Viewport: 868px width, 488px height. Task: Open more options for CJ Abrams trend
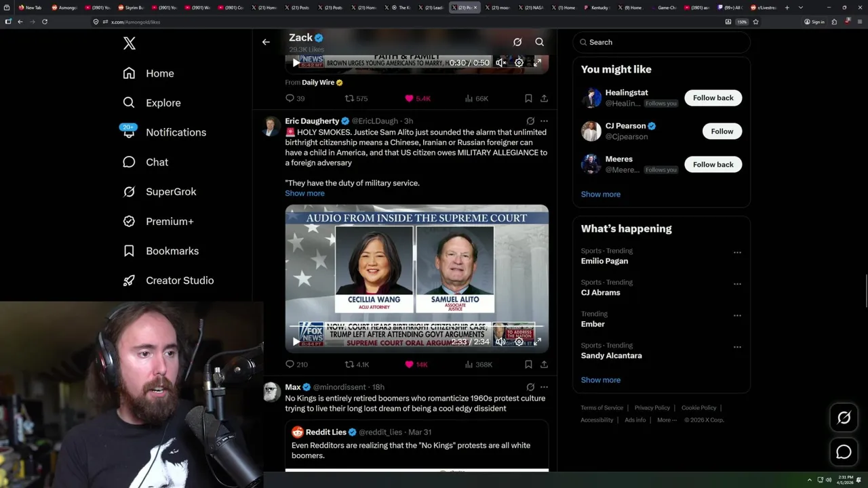[x=737, y=284]
